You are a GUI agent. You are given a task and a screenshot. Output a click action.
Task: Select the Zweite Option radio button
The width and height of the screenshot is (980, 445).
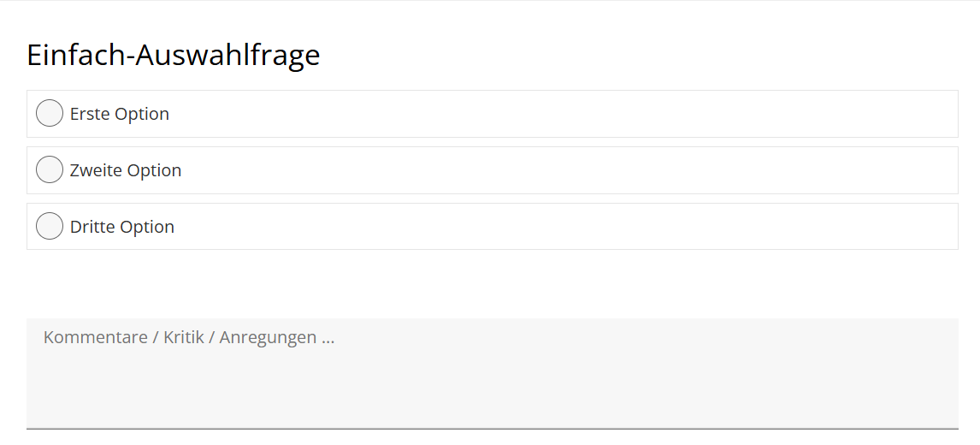(50, 169)
